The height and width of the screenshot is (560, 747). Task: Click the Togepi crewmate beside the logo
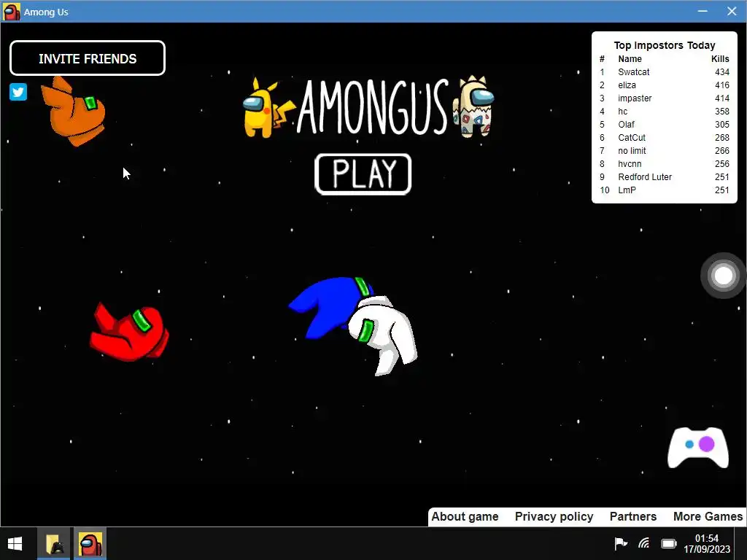[473, 106]
